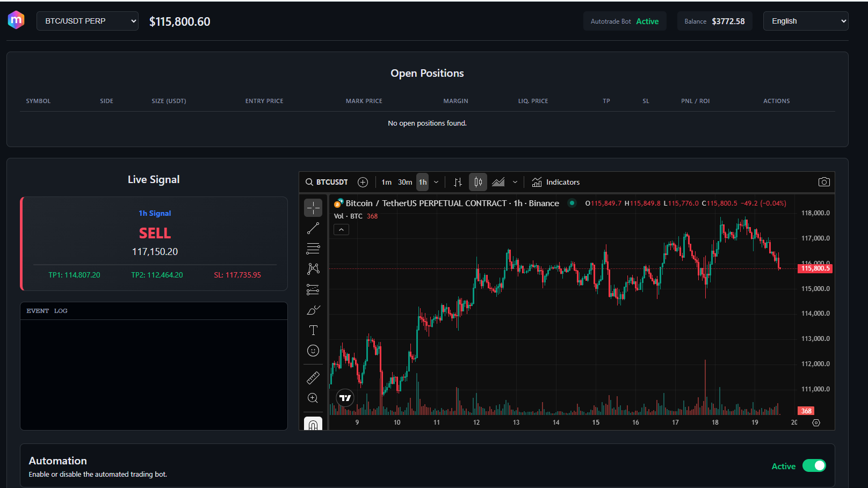
Task: Select the Brush drawing tool
Action: click(313, 310)
